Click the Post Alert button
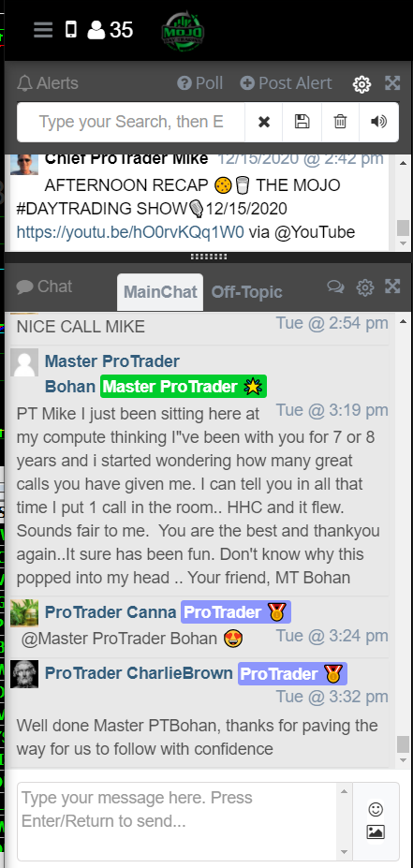This screenshot has height=868, width=413. coord(286,83)
